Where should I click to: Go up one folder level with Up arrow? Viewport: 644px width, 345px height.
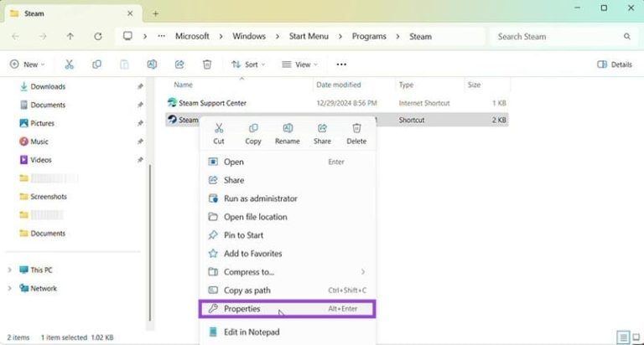click(70, 37)
